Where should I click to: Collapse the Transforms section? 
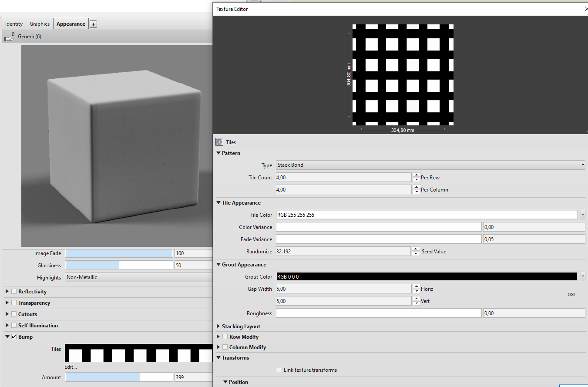pyautogui.click(x=218, y=358)
